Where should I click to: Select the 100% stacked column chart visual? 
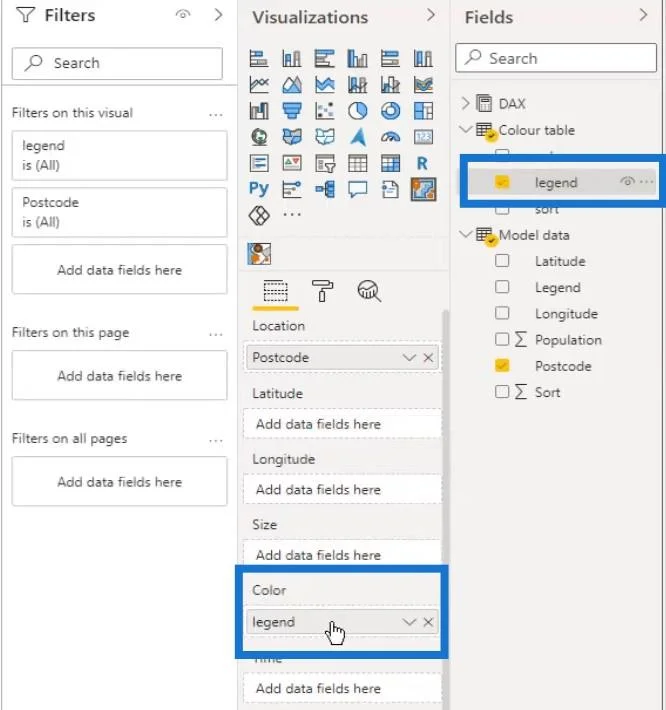(x=423, y=58)
